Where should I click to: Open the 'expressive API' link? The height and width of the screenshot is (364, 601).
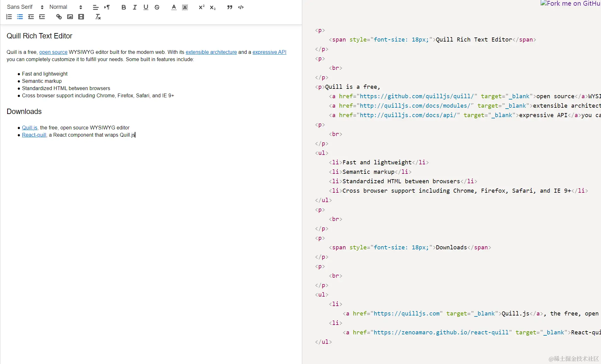pyautogui.click(x=269, y=52)
